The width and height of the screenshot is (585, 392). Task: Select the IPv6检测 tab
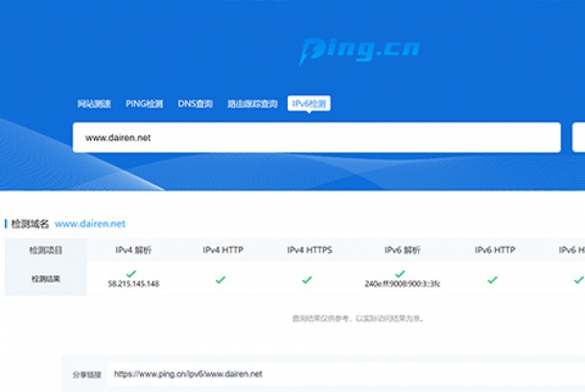(309, 104)
